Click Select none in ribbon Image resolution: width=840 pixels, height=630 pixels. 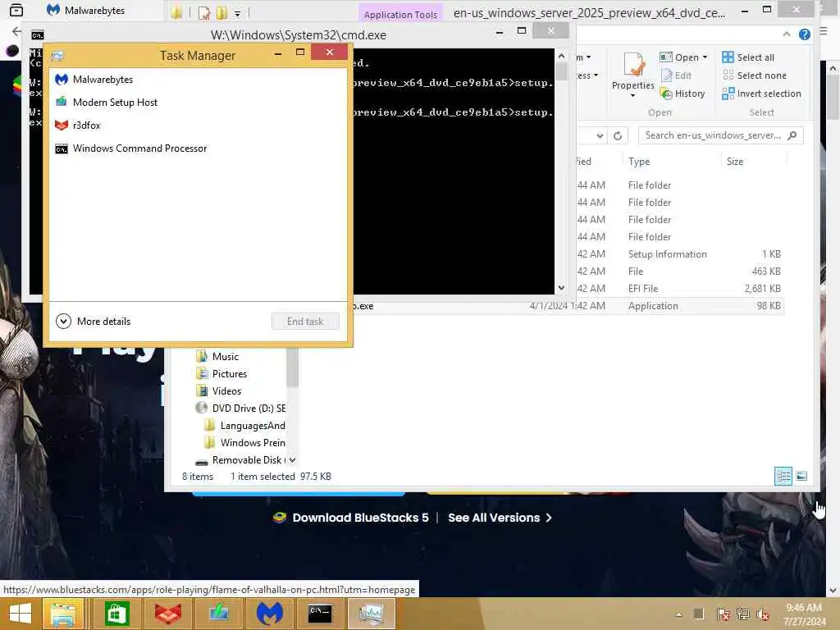[755, 75]
